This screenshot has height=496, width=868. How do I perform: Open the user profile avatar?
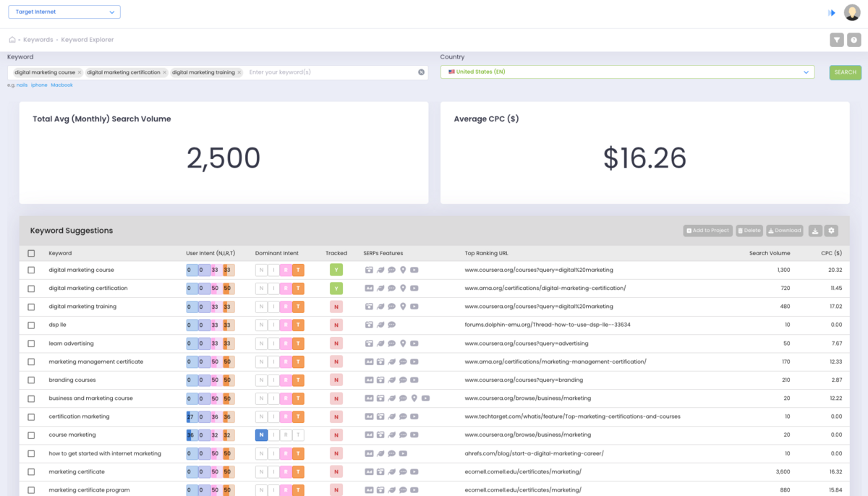click(x=852, y=12)
